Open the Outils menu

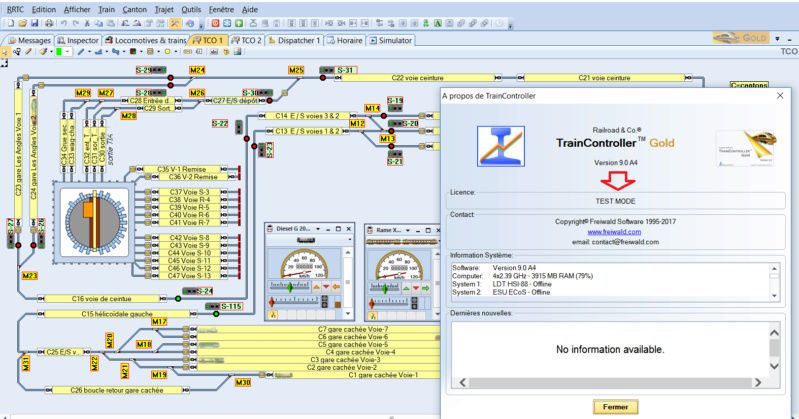tap(191, 9)
